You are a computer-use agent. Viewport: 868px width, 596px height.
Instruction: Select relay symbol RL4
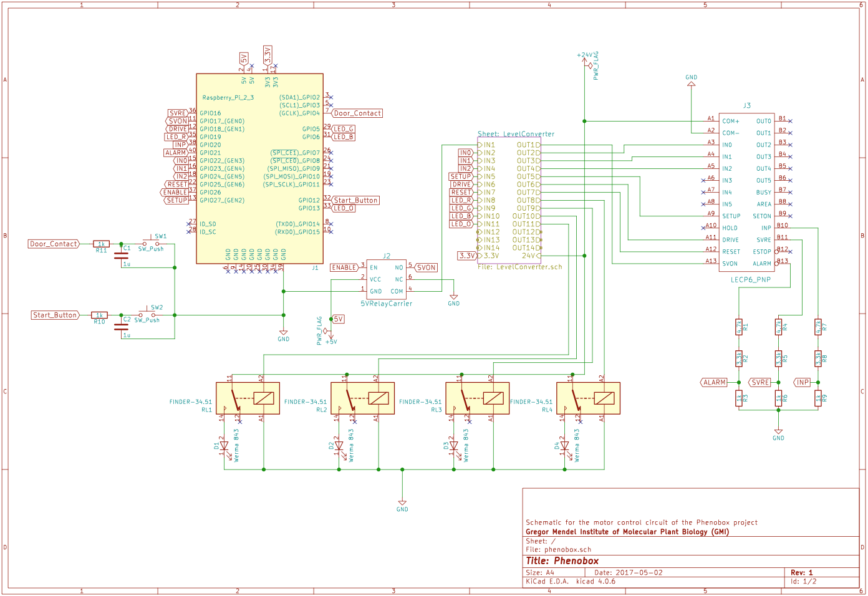click(588, 398)
